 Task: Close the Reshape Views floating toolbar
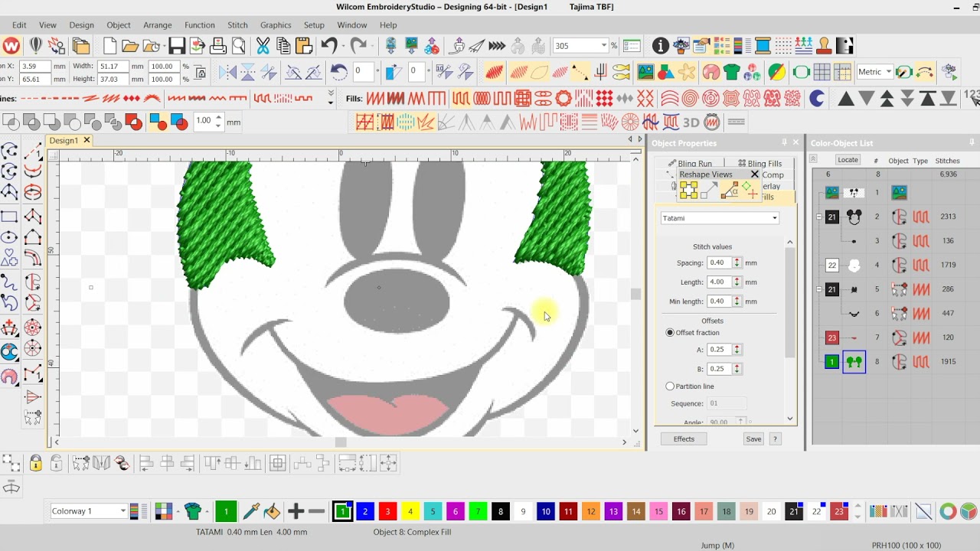[754, 174]
